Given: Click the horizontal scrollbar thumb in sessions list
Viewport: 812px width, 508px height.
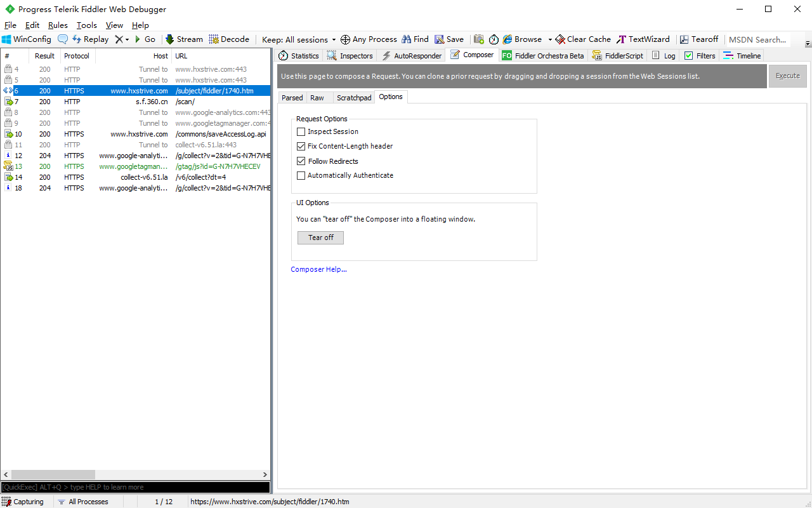Looking at the screenshot, I should [53, 474].
